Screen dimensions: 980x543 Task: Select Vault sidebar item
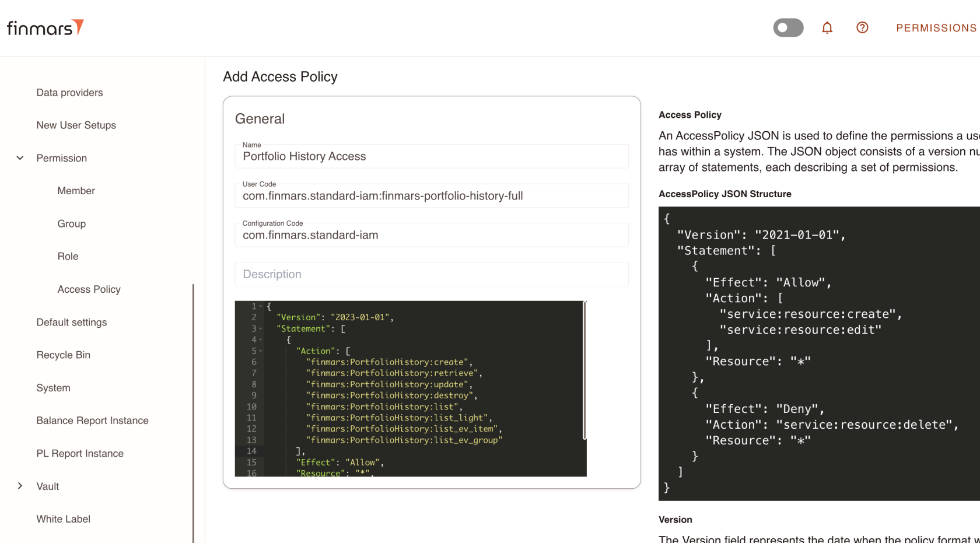(x=47, y=486)
